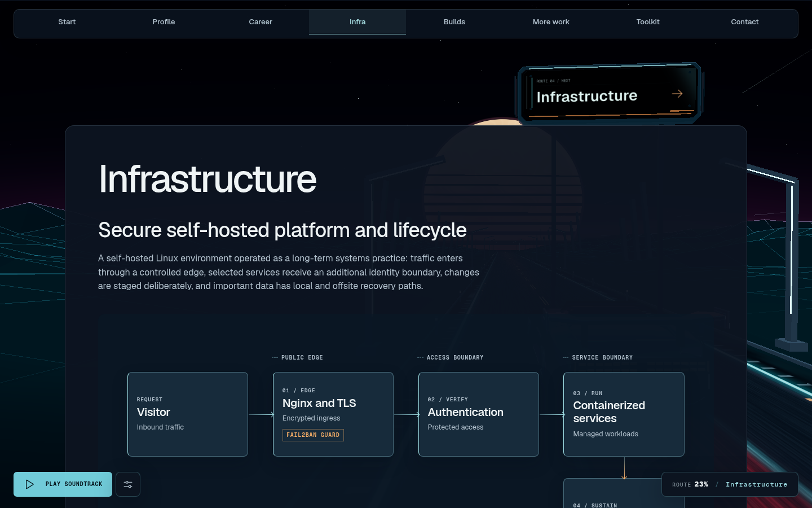
Task: Click the Authentication verify card
Action: click(479, 414)
